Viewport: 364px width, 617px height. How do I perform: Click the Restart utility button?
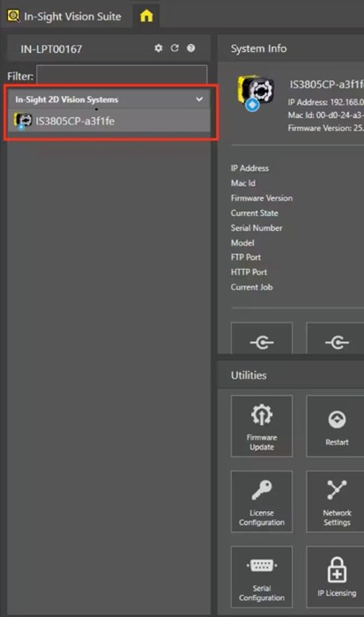click(335, 426)
